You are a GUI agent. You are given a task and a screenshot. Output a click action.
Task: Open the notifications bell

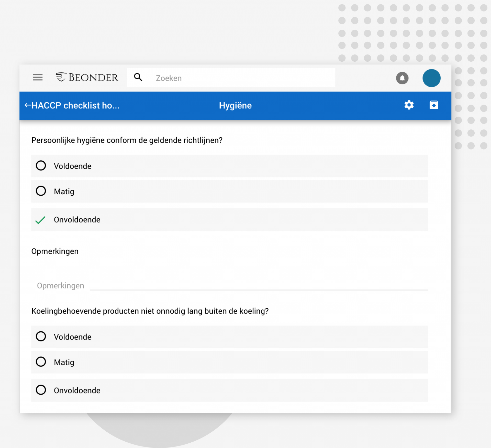tap(402, 78)
